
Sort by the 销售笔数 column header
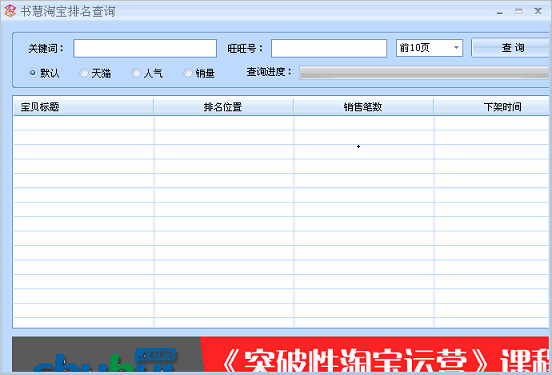click(x=363, y=107)
